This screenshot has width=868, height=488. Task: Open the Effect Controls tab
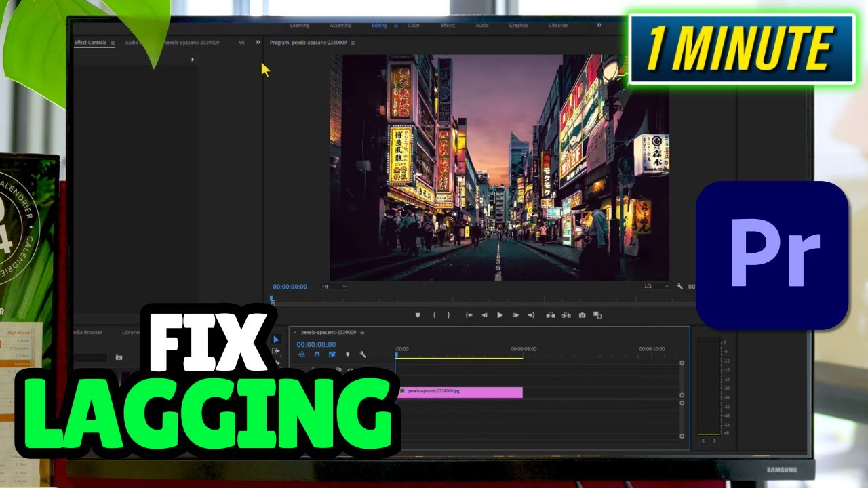click(x=90, y=43)
